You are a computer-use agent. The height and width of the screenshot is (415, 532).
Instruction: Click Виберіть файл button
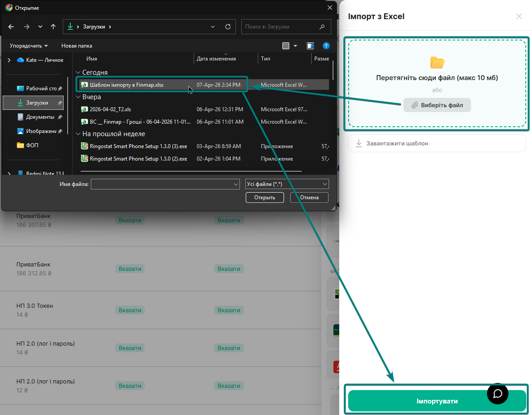tap(437, 105)
